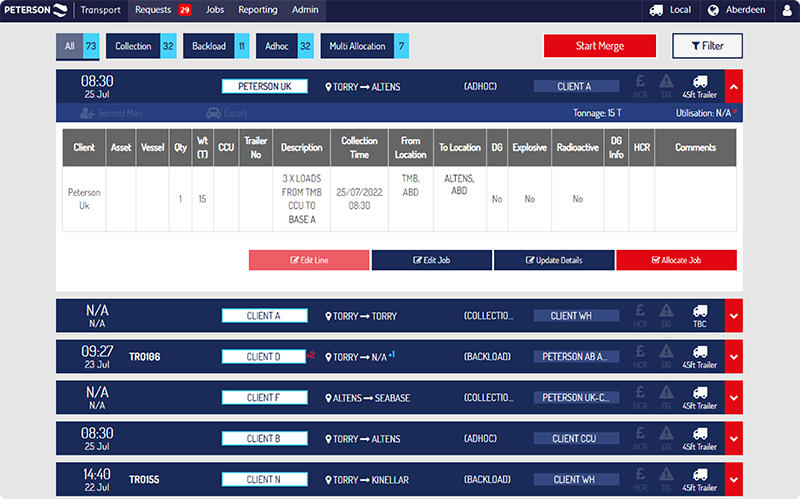
Task: Click the TR0155 job reference
Action: pyautogui.click(x=144, y=479)
